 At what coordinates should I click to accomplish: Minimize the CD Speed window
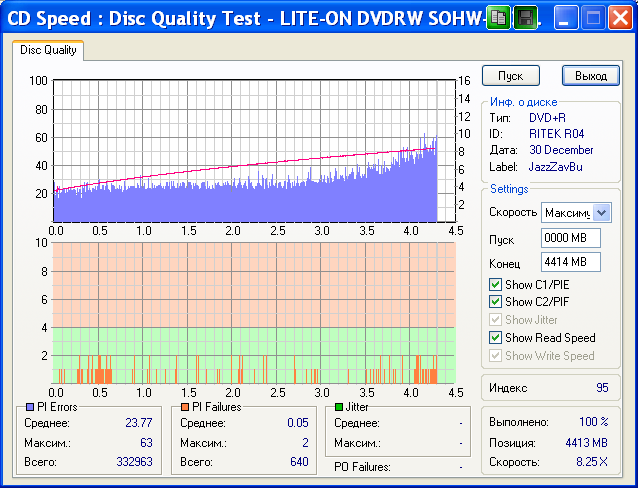(x=567, y=17)
